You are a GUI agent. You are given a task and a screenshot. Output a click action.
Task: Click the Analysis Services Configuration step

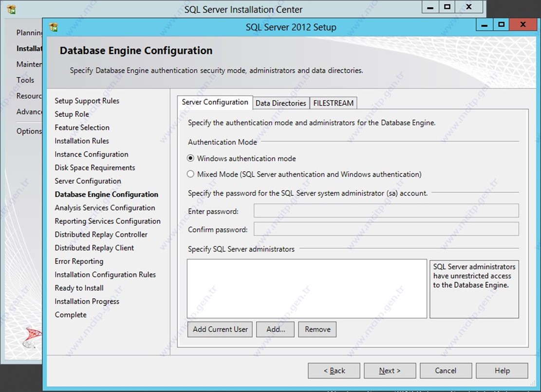coord(105,208)
